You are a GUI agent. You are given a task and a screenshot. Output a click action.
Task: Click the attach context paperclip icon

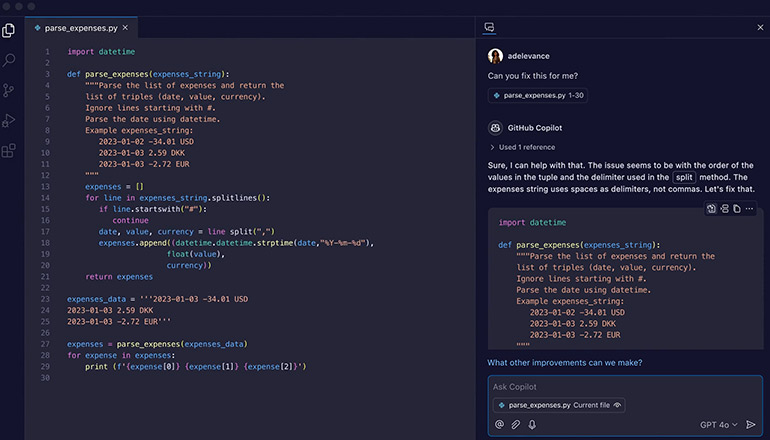pos(516,425)
